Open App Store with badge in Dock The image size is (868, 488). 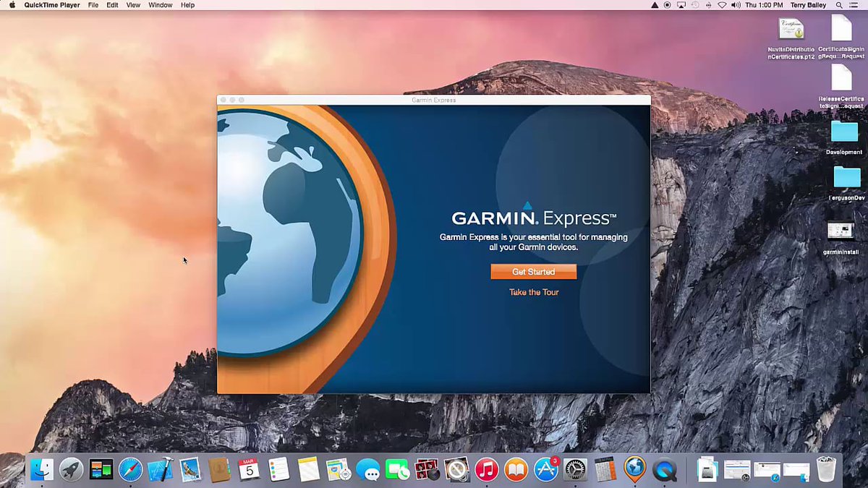click(x=546, y=470)
